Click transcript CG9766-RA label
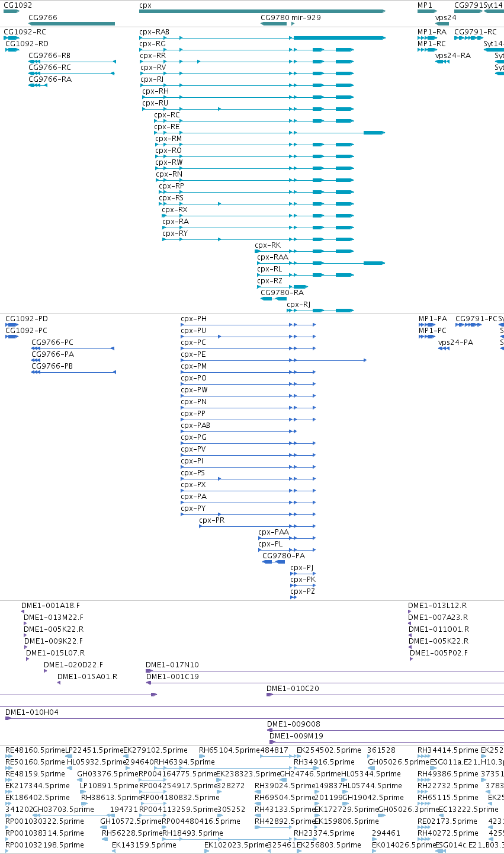This screenshot has height=854, width=504. [x=50, y=79]
